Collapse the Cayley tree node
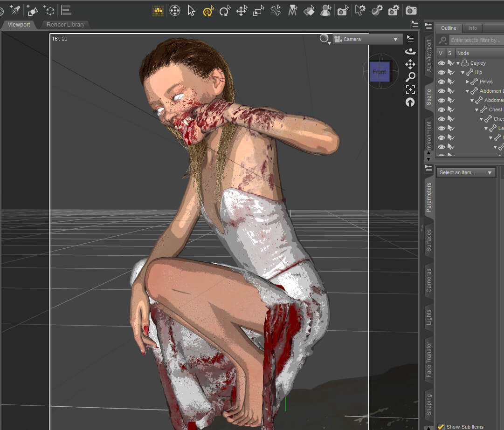Screen dimensions: 504x430 [458, 63]
